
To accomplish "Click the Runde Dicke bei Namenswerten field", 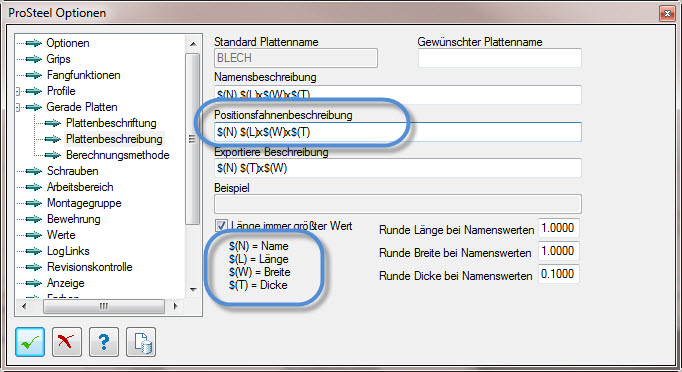I will 558,274.
